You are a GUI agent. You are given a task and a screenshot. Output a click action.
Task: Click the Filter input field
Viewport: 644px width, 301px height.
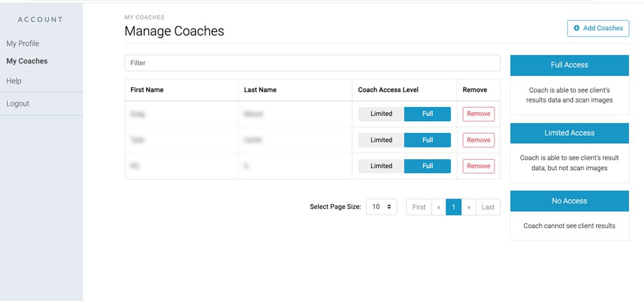312,63
